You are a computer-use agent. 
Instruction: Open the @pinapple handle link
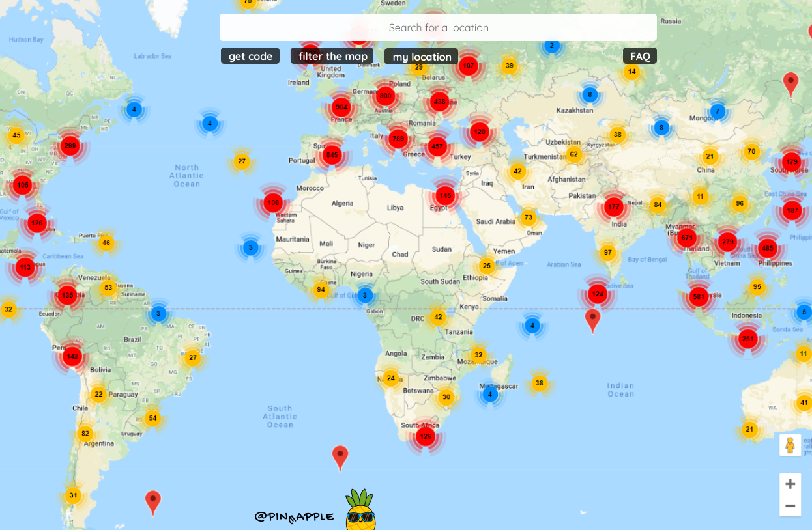pos(295,517)
